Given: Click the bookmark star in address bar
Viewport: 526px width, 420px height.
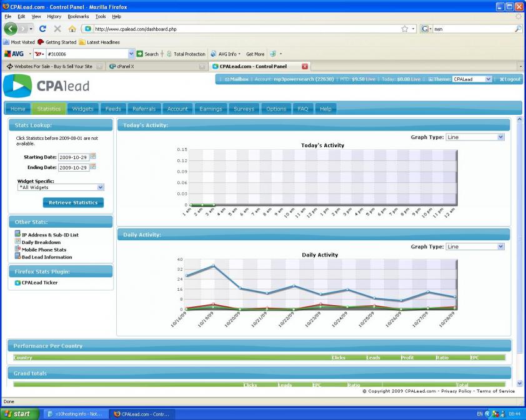Looking at the screenshot, I should [x=405, y=29].
